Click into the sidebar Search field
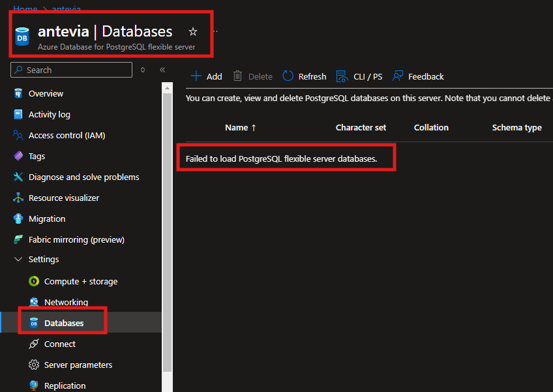The height and width of the screenshot is (392, 553). coord(72,70)
